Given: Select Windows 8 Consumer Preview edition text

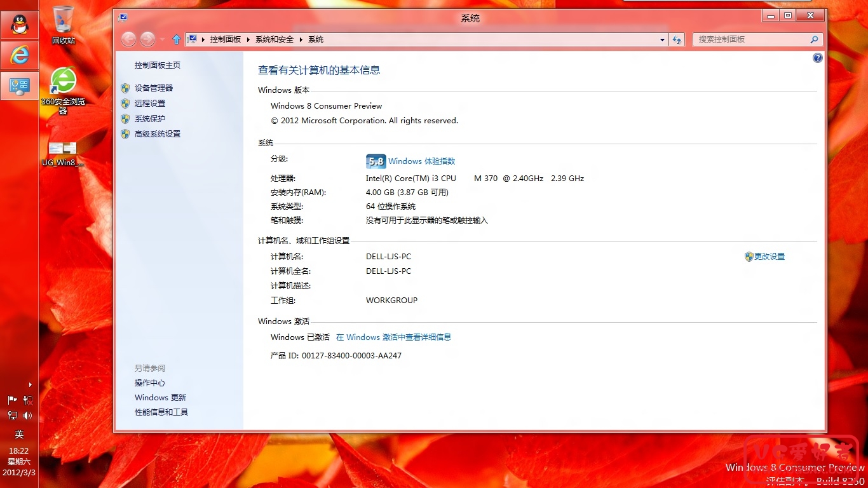Looking at the screenshot, I should pos(327,106).
